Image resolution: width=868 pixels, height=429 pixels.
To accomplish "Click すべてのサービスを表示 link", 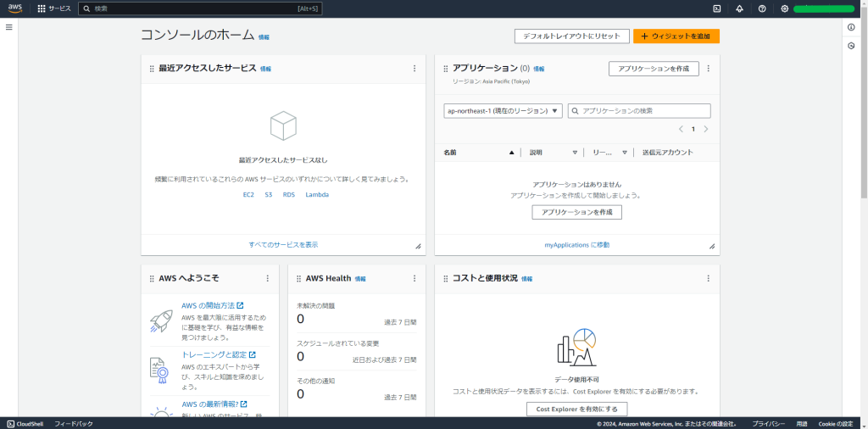I will [283, 244].
